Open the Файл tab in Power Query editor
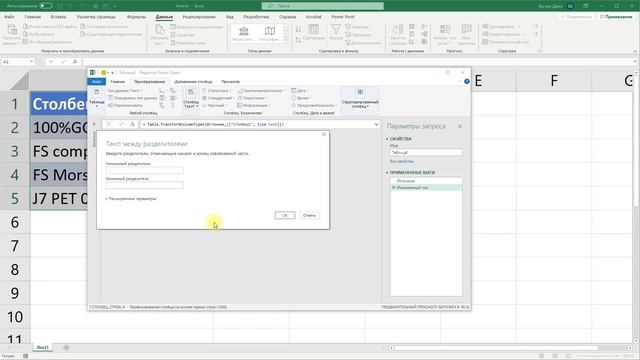The image size is (640, 360). (x=96, y=82)
